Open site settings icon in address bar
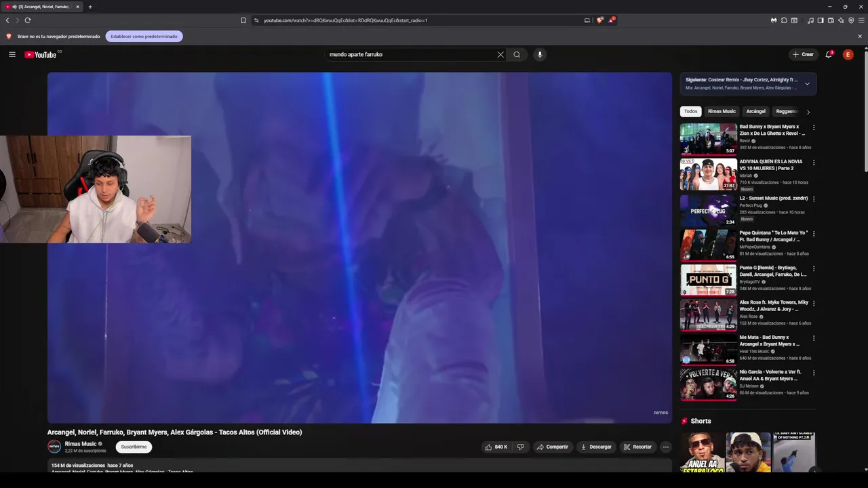 [256, 20]
